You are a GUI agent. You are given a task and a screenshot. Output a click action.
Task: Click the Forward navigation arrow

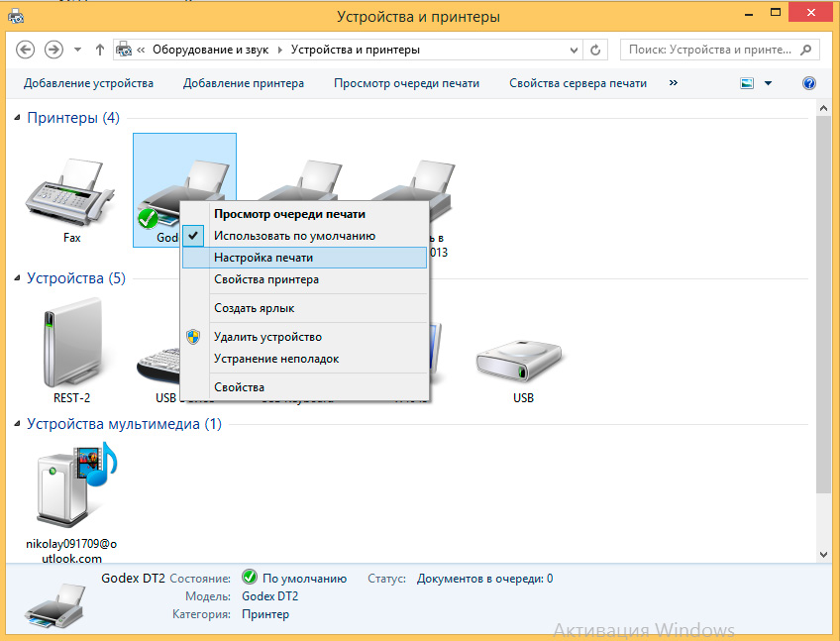point(53,50)
